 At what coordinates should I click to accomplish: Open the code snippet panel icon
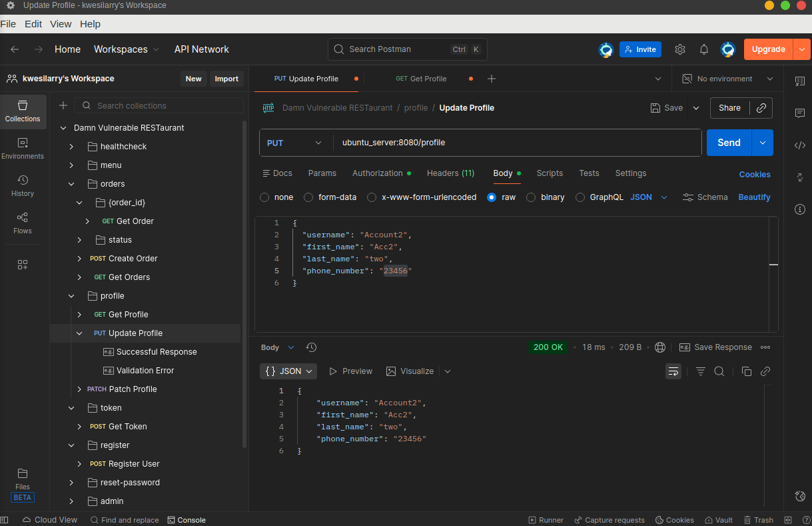tap(800, 145)
